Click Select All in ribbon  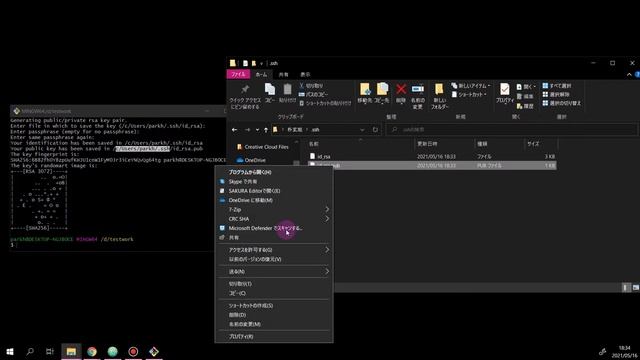point(557,86)
